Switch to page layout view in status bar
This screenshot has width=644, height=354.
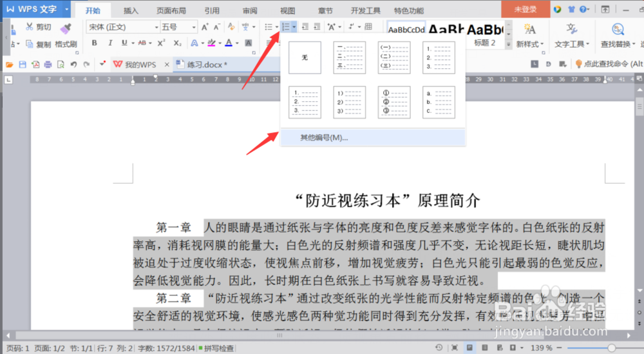coord(469,348)
